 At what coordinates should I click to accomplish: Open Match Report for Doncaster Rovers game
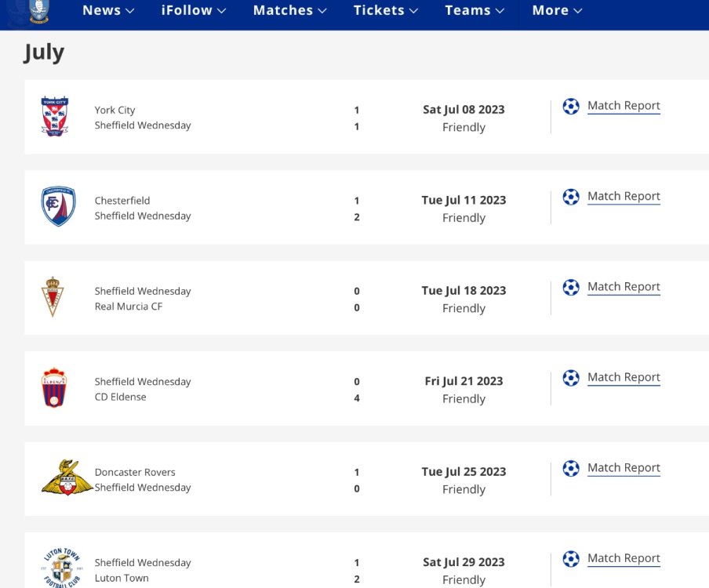pos(624,468)
